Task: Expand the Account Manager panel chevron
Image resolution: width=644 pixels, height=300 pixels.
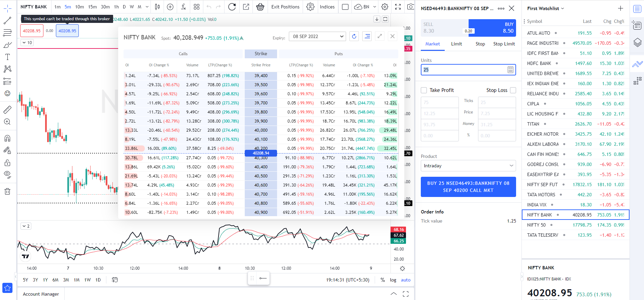Action: [394, 294]
